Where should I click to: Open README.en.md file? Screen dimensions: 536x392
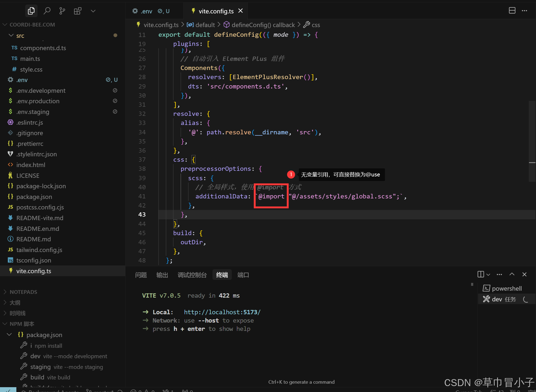pos(63,229)
